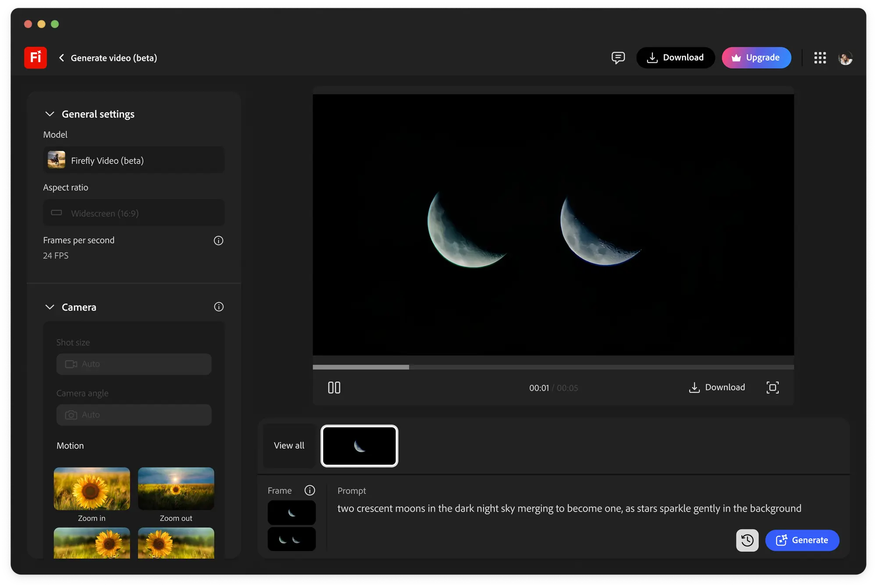Click the resize/fullscreen icon
The width and height of the screenshot is (877, 588).
[773, 387]
